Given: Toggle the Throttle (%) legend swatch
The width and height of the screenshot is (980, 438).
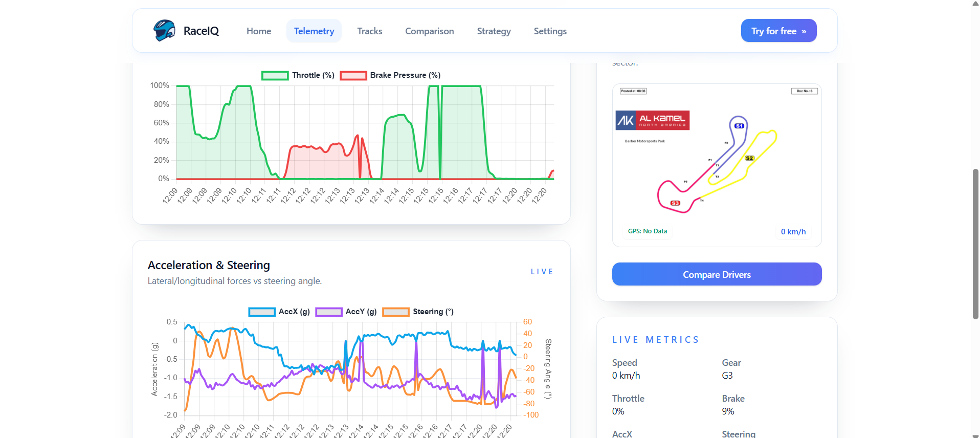Looking at the screenshot, I should (x=275, y=76).
